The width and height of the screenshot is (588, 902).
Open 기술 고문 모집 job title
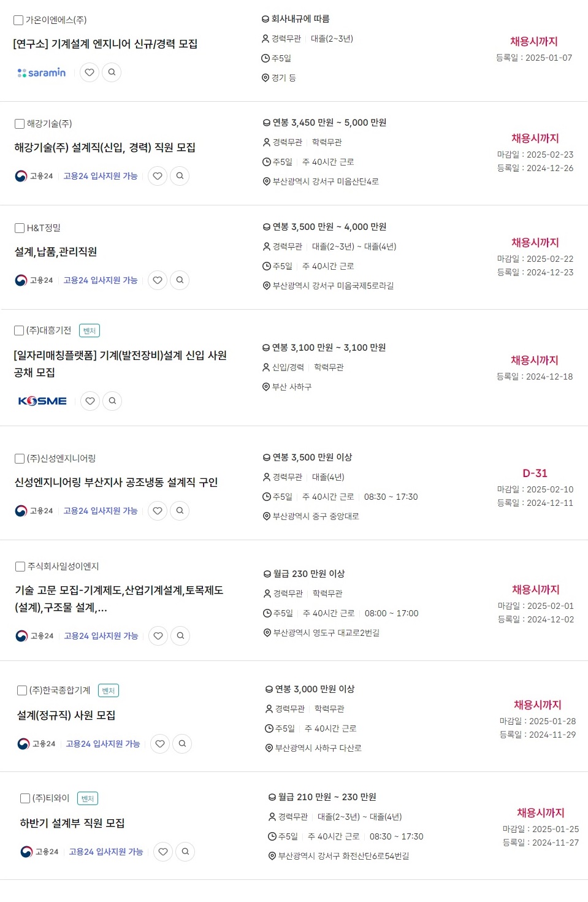[x=120, y=599]
